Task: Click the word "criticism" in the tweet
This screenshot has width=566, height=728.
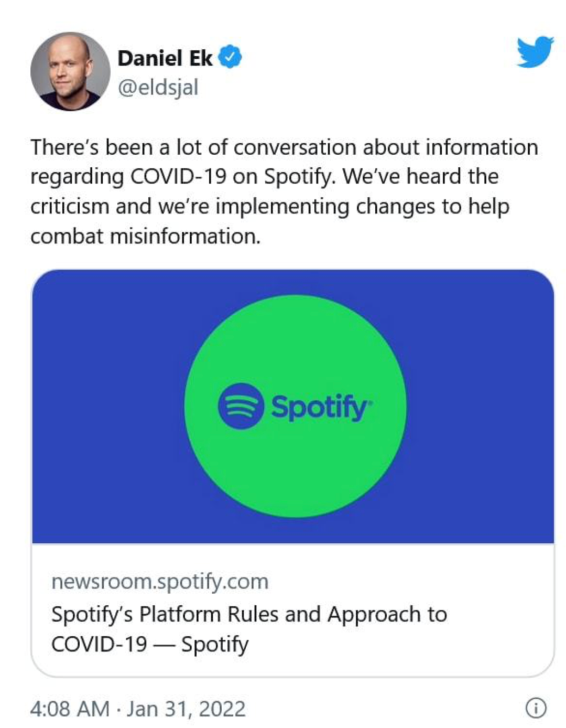Action: pyautogui.click(x=69, y=206)
